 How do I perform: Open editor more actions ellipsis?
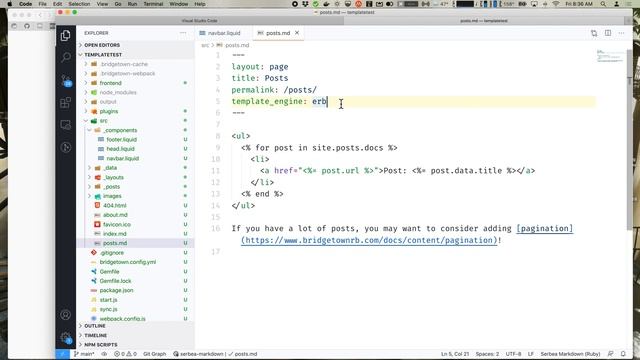[x=621, y=33]
